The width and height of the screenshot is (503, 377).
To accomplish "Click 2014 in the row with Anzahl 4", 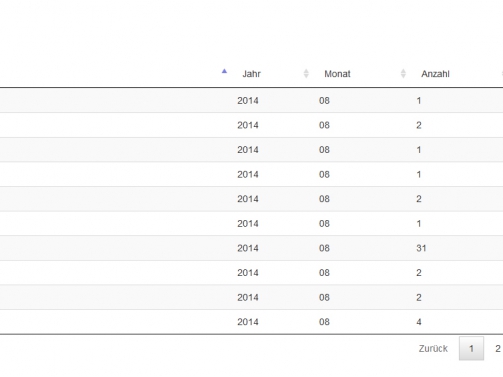I will [x=248, y=322].
